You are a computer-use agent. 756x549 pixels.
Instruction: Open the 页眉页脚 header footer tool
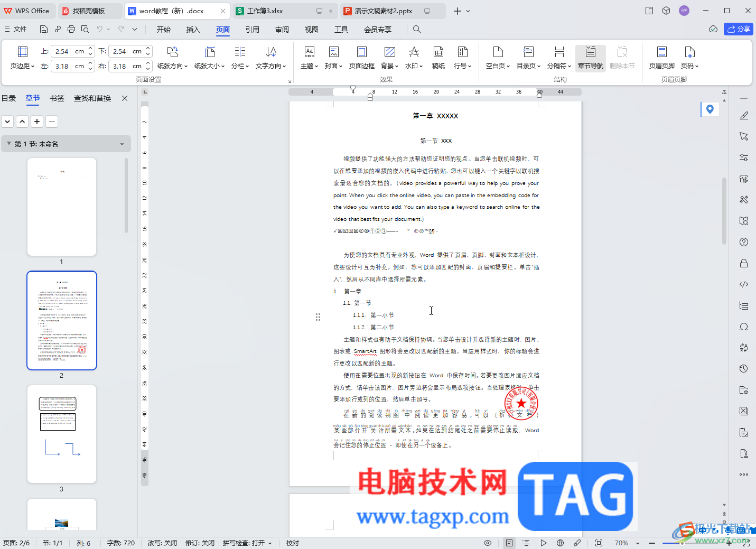coord(661,58)
